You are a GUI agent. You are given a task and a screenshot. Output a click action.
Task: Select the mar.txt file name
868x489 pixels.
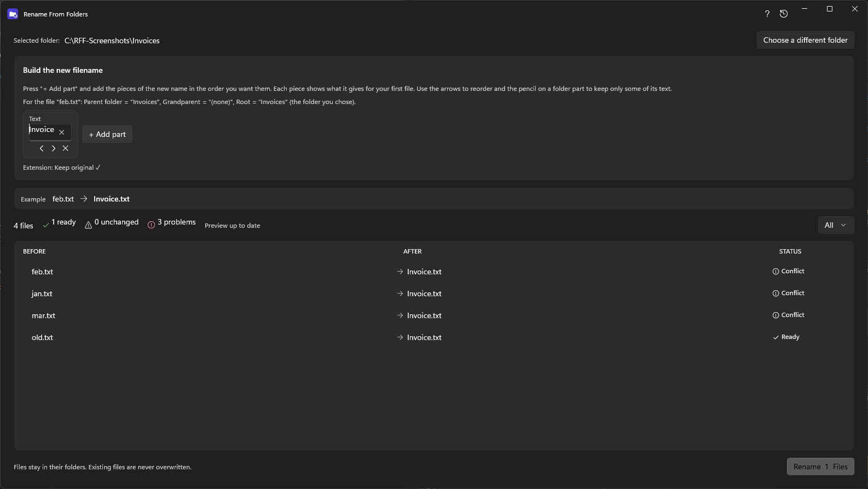(x=43, y=315)
